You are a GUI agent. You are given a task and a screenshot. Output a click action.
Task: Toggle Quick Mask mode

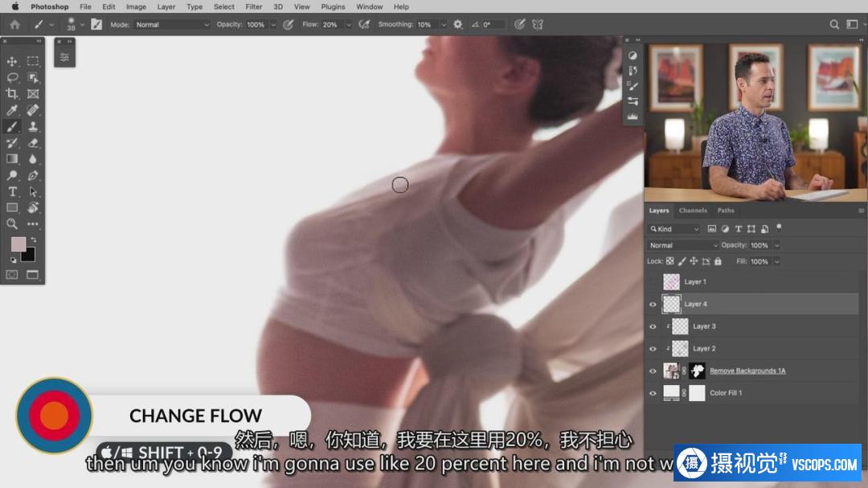point(11,275)
